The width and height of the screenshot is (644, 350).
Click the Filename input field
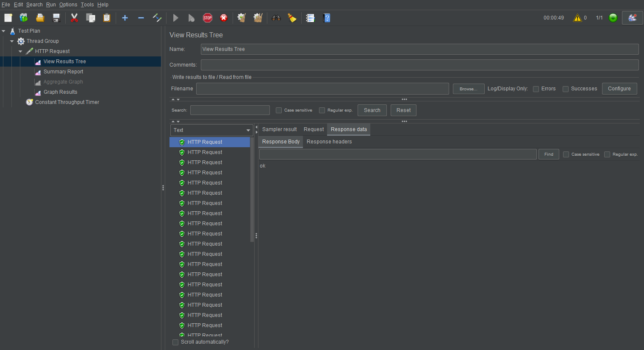(x=322, y=89)
